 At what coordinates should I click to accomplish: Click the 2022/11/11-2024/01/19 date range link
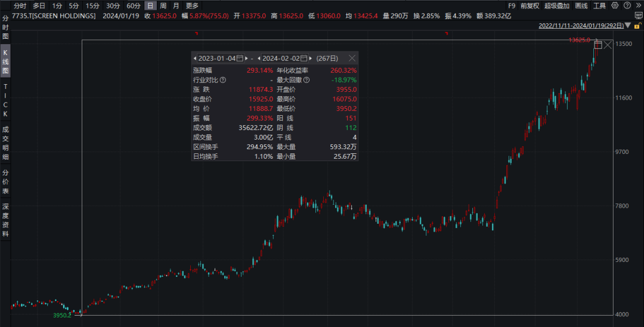(x=581, y=26)
